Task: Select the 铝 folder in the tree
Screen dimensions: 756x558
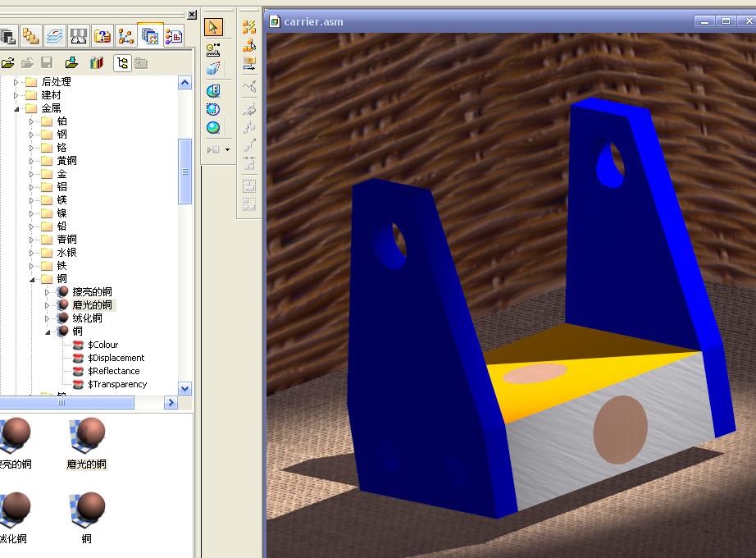Action: (61, 187)
